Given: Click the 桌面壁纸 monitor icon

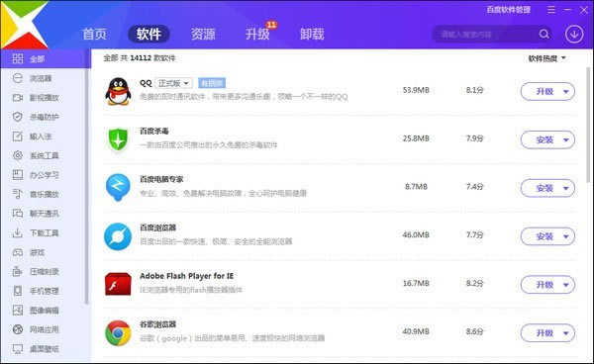Looking at the screenshot, I should [x=18, y=348].
